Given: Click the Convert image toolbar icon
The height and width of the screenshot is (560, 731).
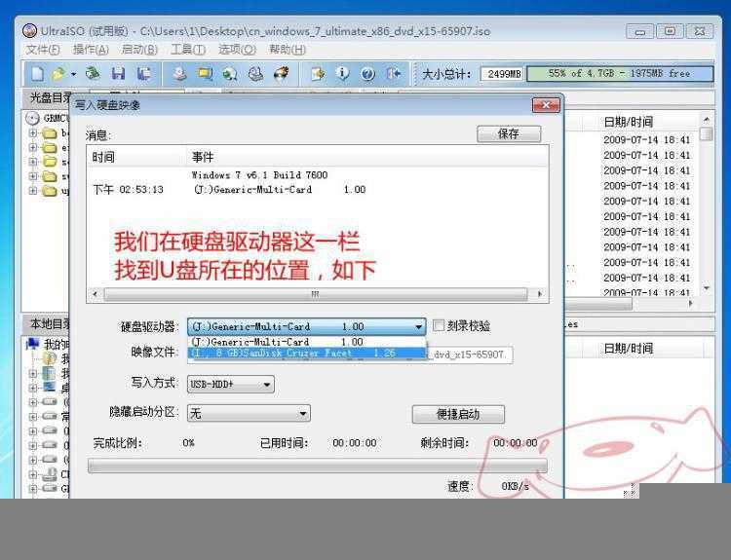Looking at the screenshot, I should 230,74.
